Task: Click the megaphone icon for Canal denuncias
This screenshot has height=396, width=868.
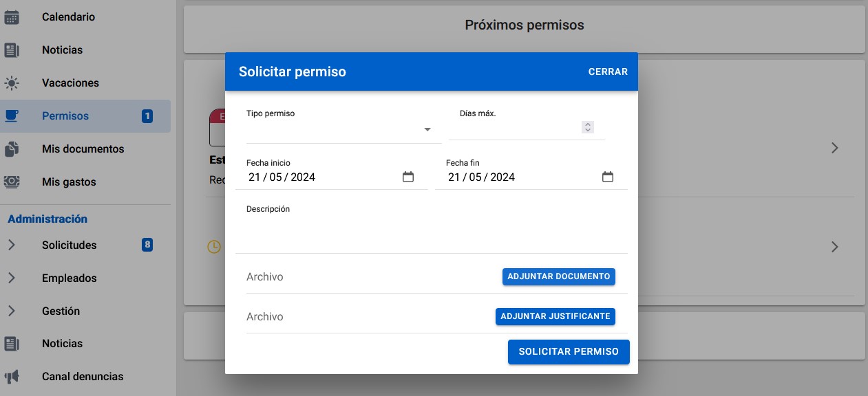Action: pyautogui.click(x=12, y=377)
